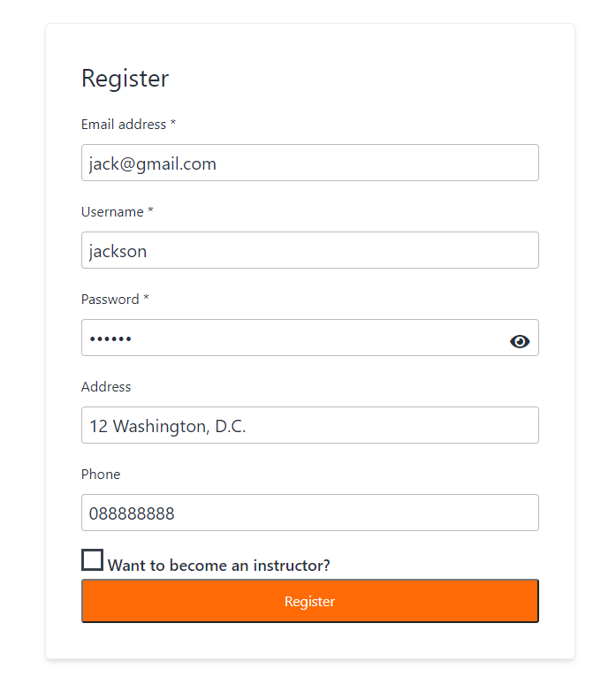Click the 'Want to become an instructor?' label
The image size is (616, 684).
(218, 566)
